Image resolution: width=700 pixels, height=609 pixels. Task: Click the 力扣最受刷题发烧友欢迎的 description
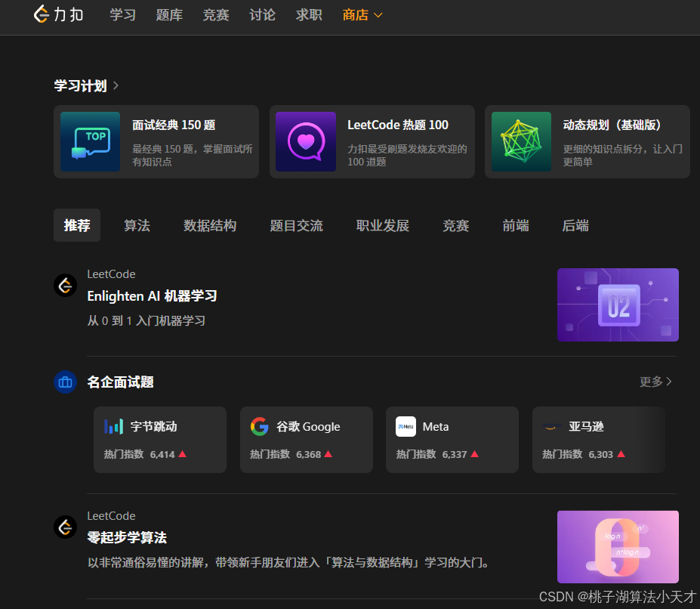pyautogui.click(x=407, y=155)
